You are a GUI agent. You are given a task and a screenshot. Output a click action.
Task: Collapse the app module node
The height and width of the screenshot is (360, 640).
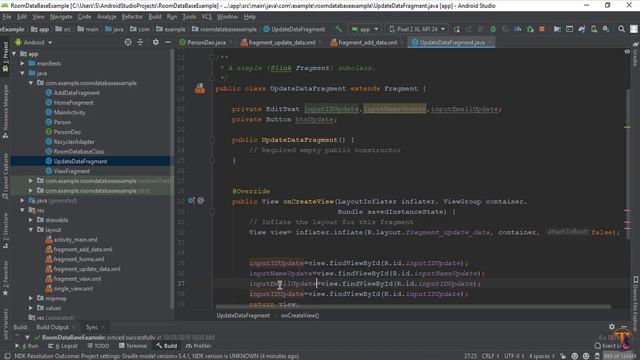14,53
